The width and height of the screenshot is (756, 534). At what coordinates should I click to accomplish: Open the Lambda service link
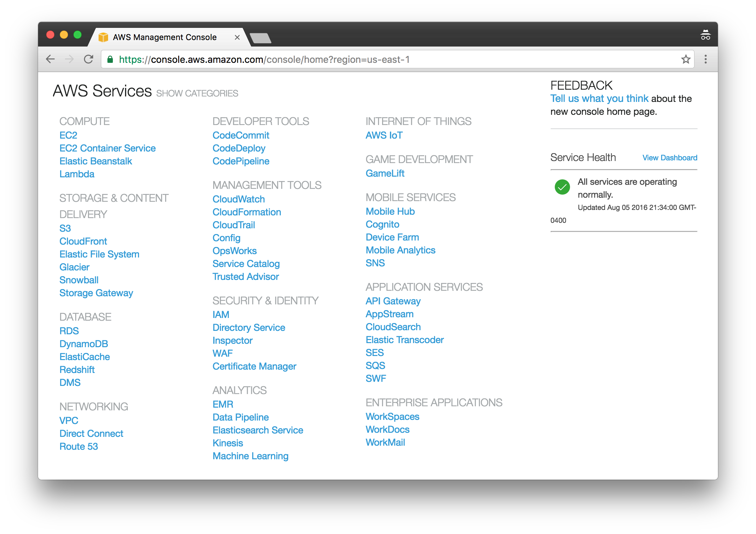point(77,174)
